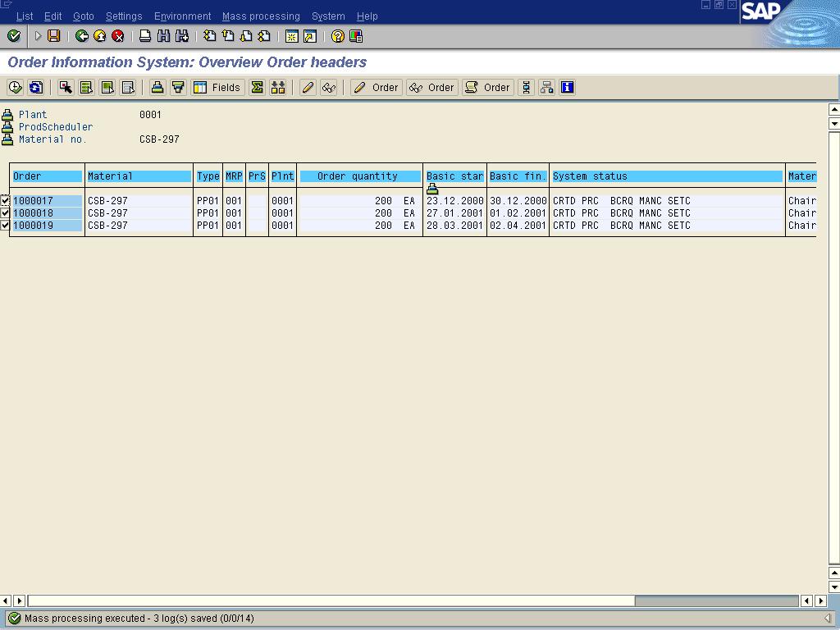Image resolution: width=840 pixels, height=630 pixels.
Task: Click the standalone glasses Display icon
Action: point(328,87)
